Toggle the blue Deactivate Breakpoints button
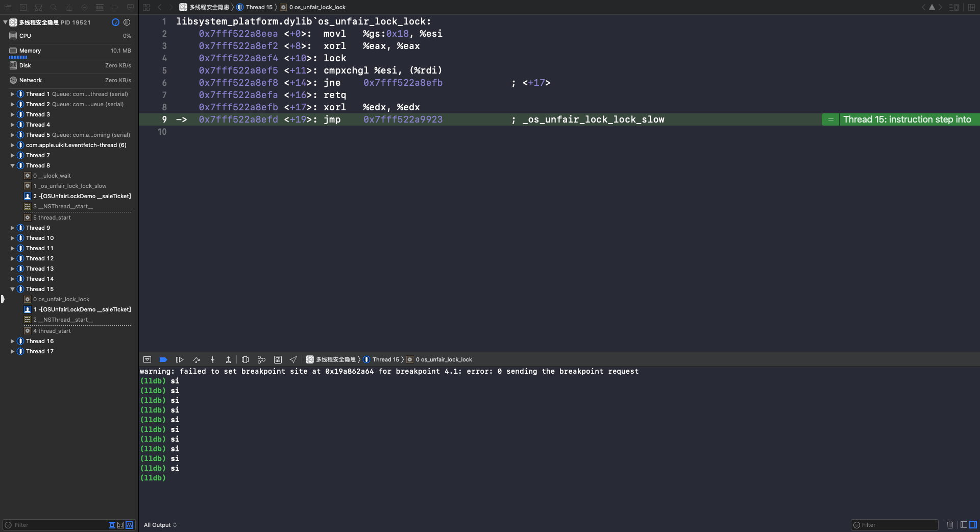This screenshot has height=532, width=980. point(163,359)
